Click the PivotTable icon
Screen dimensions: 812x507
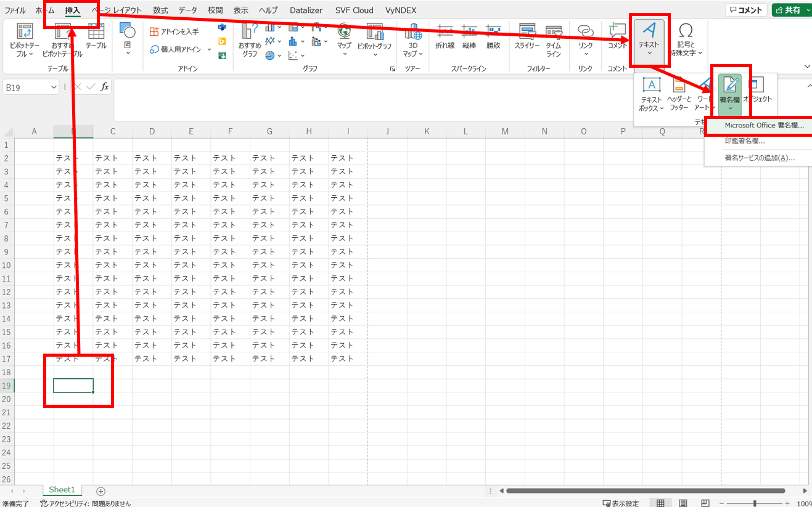point(25,40)
